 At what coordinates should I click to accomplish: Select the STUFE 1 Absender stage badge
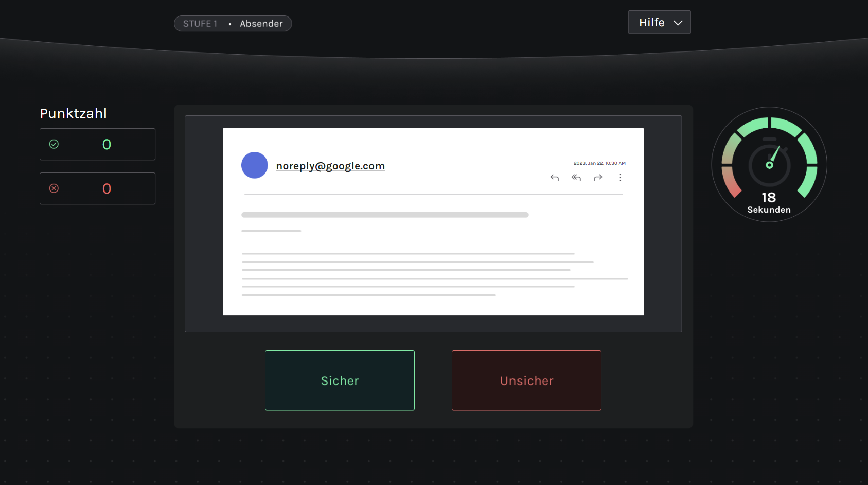pyautogui.click(x=233, y=23)
